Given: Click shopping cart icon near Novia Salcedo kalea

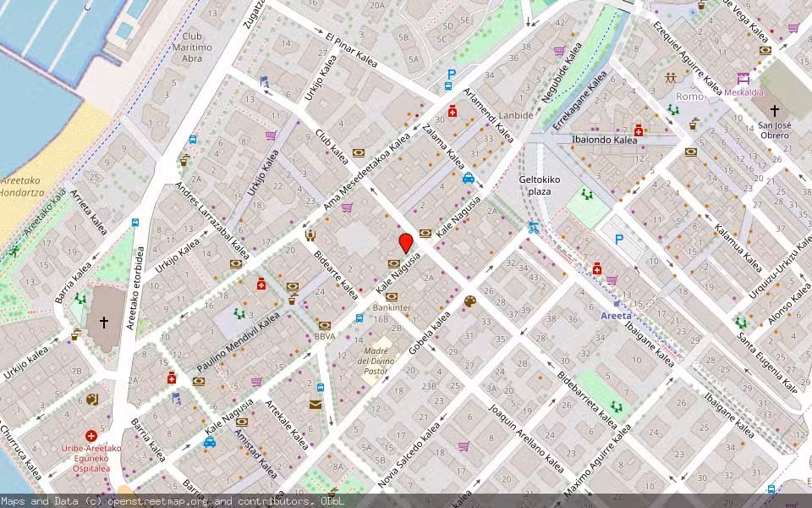Looking at the screenshot, I should pyautogui.click(x=464, y=446).
